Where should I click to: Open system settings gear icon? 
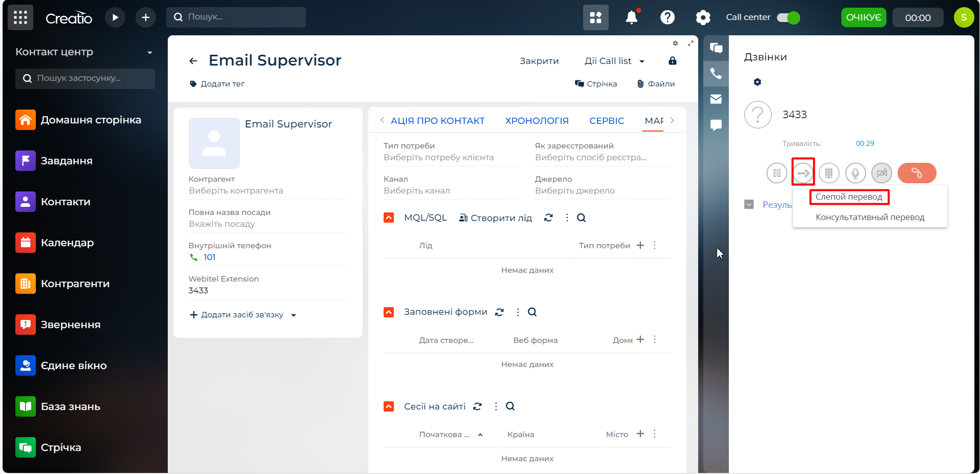pyautogui.click(x=703, y=17)
